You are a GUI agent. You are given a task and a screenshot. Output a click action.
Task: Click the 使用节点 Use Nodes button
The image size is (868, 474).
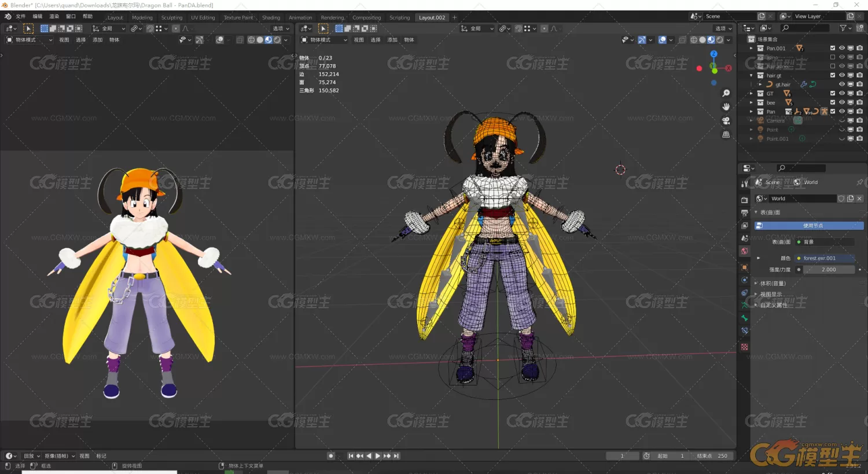coord(810,226)
